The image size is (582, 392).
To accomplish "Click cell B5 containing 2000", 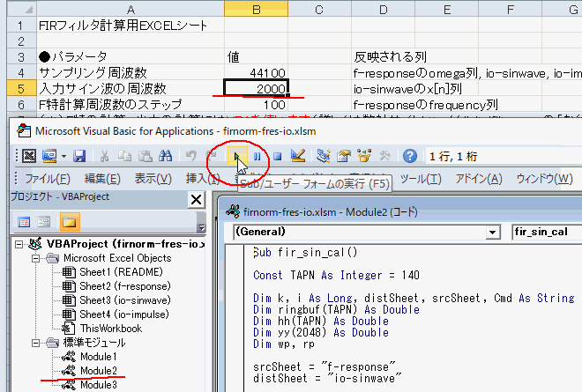I will click(256, 89).
